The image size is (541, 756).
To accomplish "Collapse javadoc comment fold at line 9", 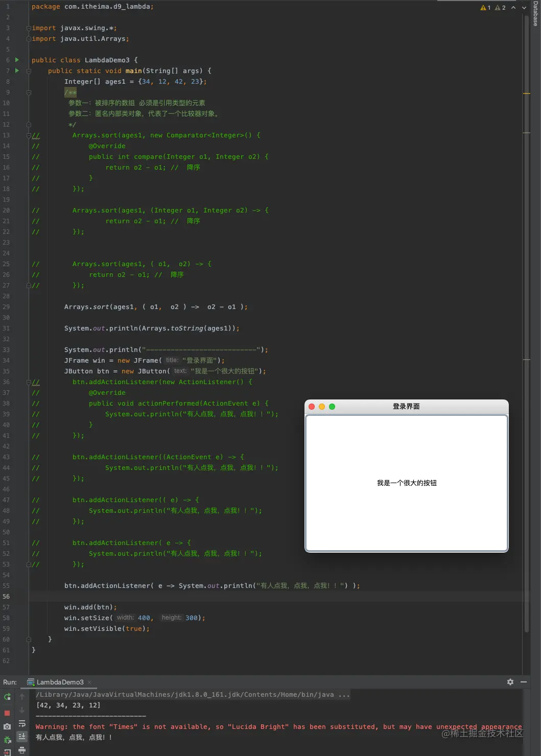I will (x=29, y=92).
